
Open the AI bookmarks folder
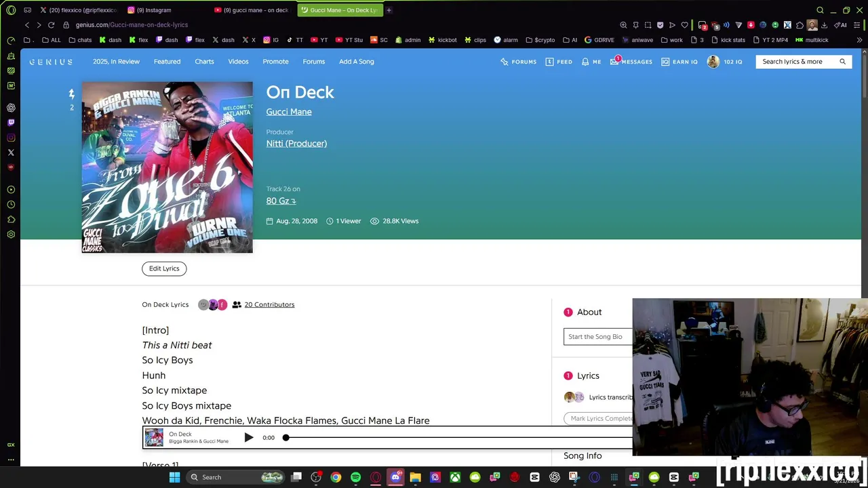click(570, 40)
